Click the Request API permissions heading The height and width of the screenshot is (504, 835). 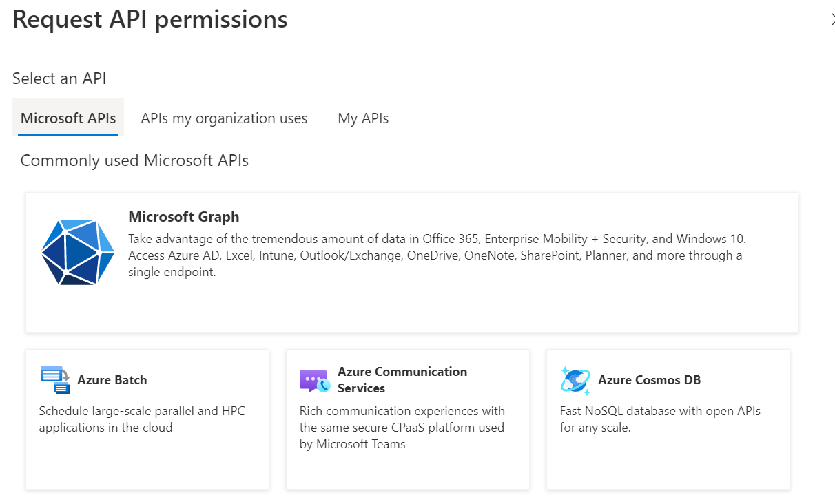click(x=150, y=19)
